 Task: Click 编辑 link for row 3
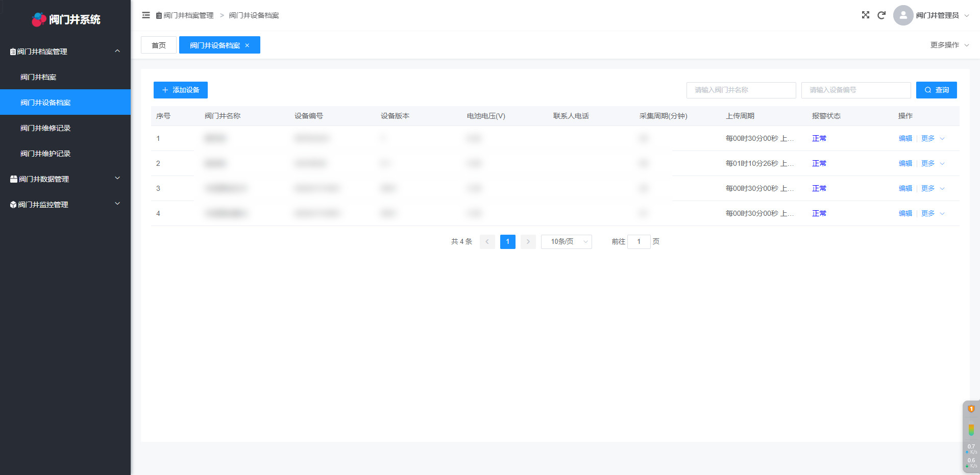(905, 188)
